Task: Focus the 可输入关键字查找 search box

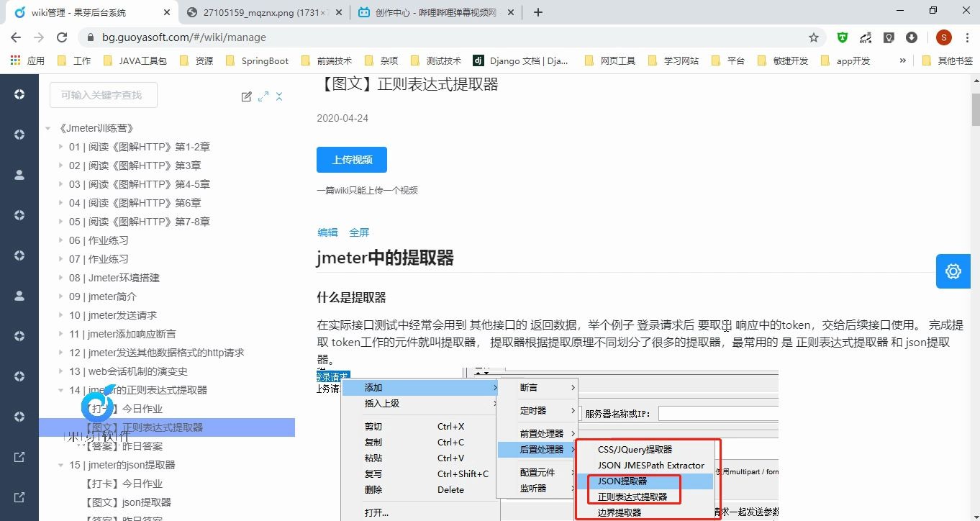Action: coord(104,95)
